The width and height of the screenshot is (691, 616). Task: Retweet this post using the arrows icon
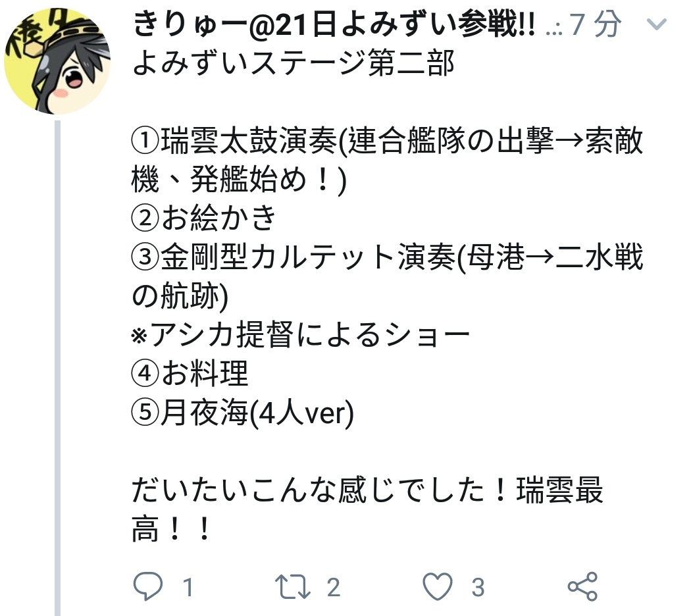pyautogui.click(x=293, y=586)
